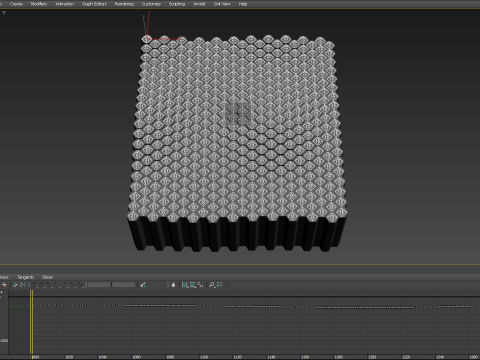480x360 pixels.
Task: Select the Pan hand tool
Action: pos(173,285)
